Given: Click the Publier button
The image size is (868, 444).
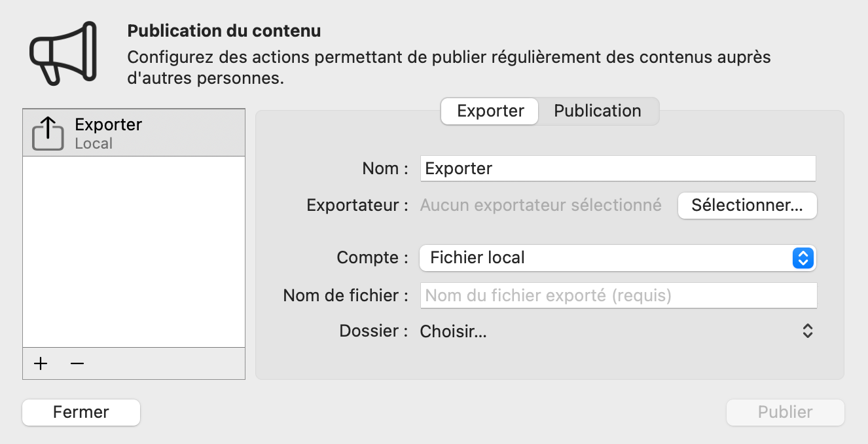Looking at the screenshot, I should 785,413.
